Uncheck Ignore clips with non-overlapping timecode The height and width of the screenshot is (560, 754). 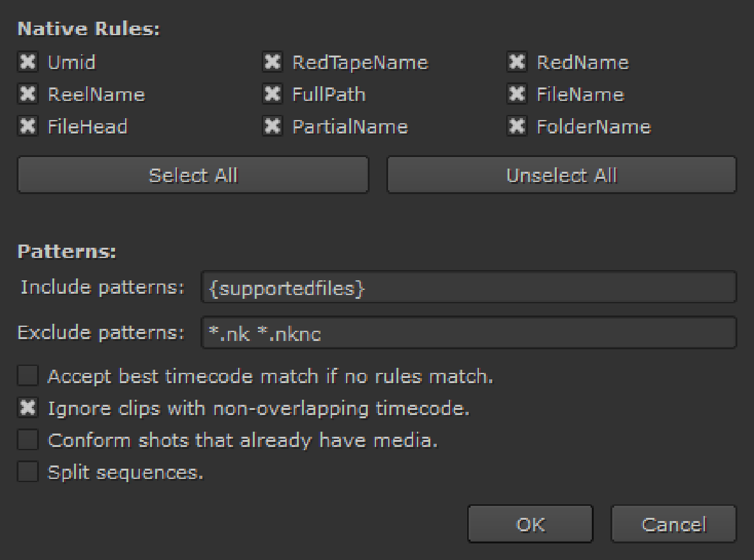point(27,409)
